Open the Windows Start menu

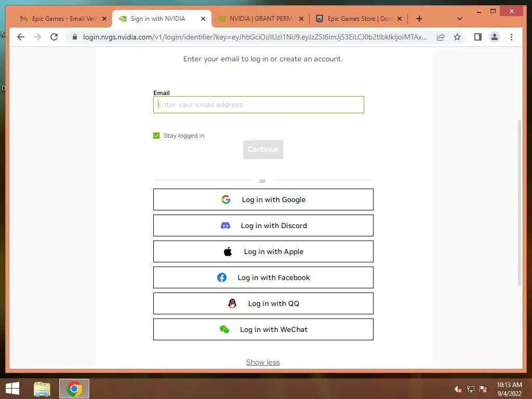point(12,389)
